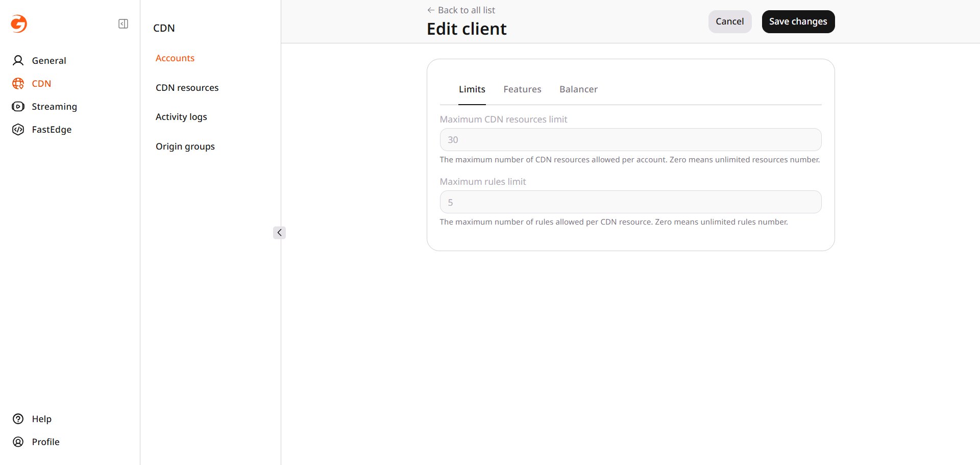Click the rules per CDN resource help text

(x=614, y=222)
